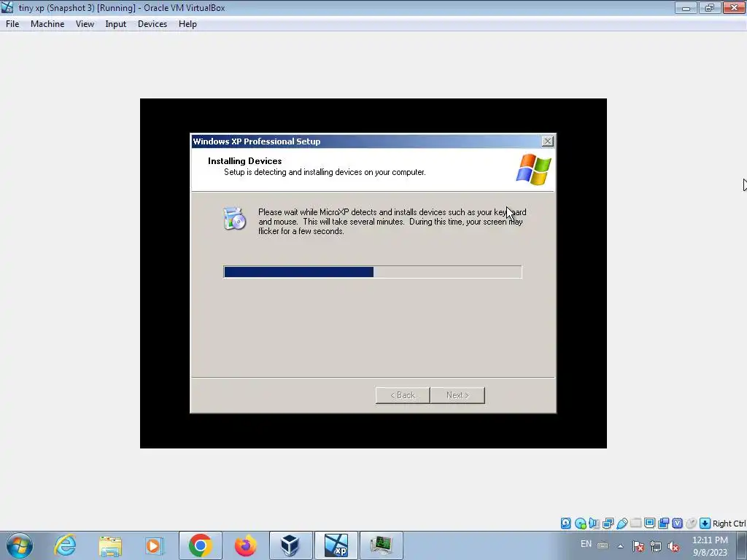This screenshot has width=747, height=560.
Task: Open Firefox from the taskbar
Action: click(245, 545)
